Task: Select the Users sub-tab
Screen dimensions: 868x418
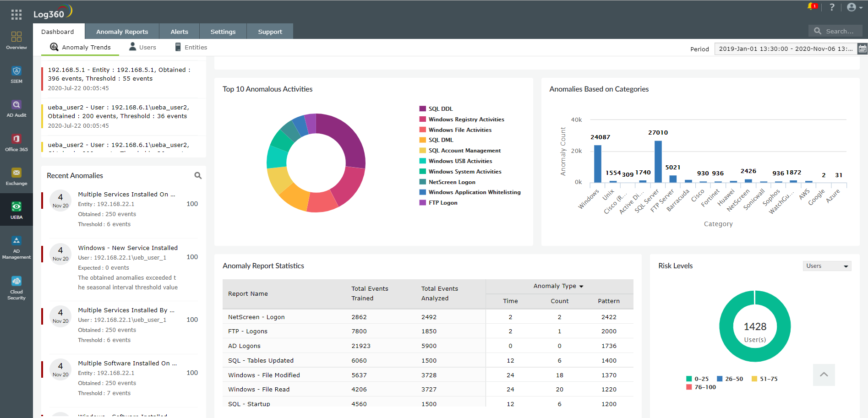Action: pos(142,47)
